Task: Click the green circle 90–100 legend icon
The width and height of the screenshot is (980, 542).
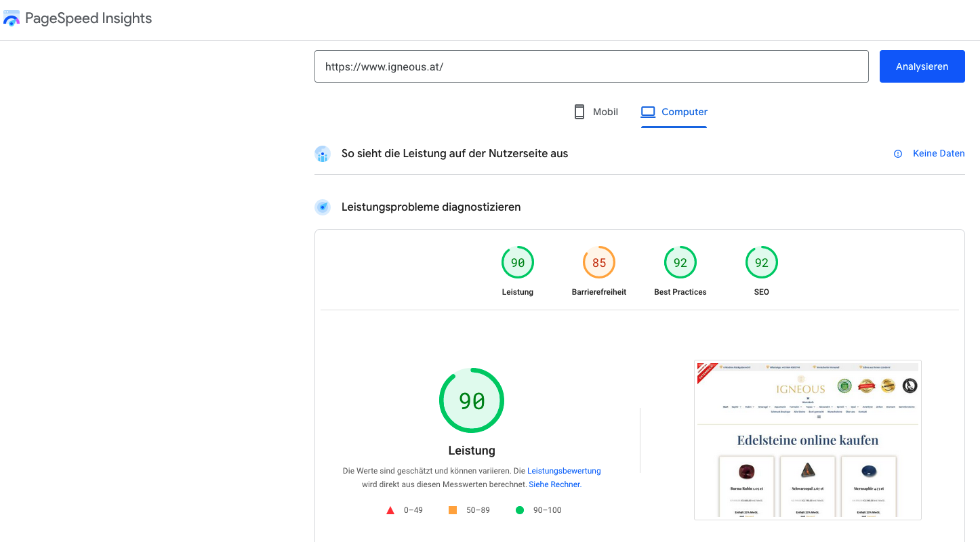Action: coord(520,510)
